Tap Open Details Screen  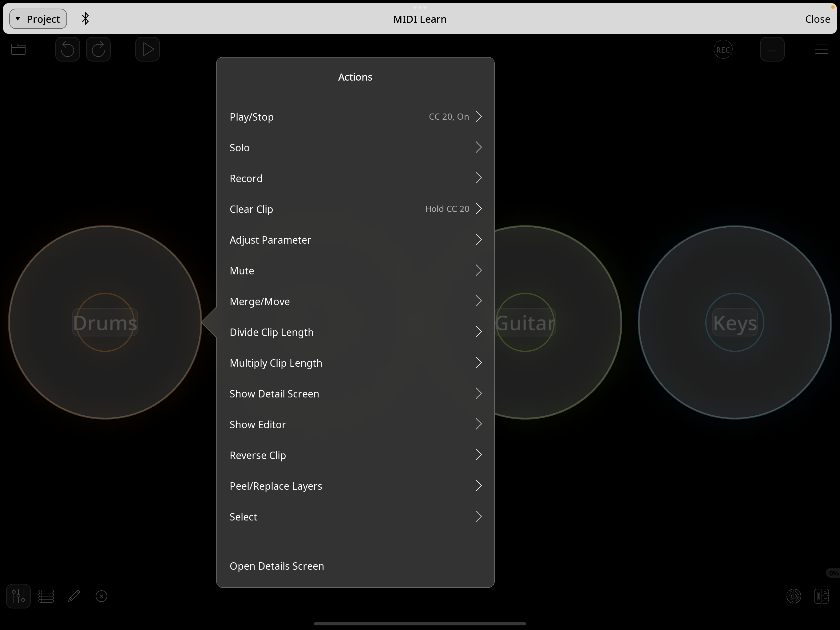(x=277, y=566)
